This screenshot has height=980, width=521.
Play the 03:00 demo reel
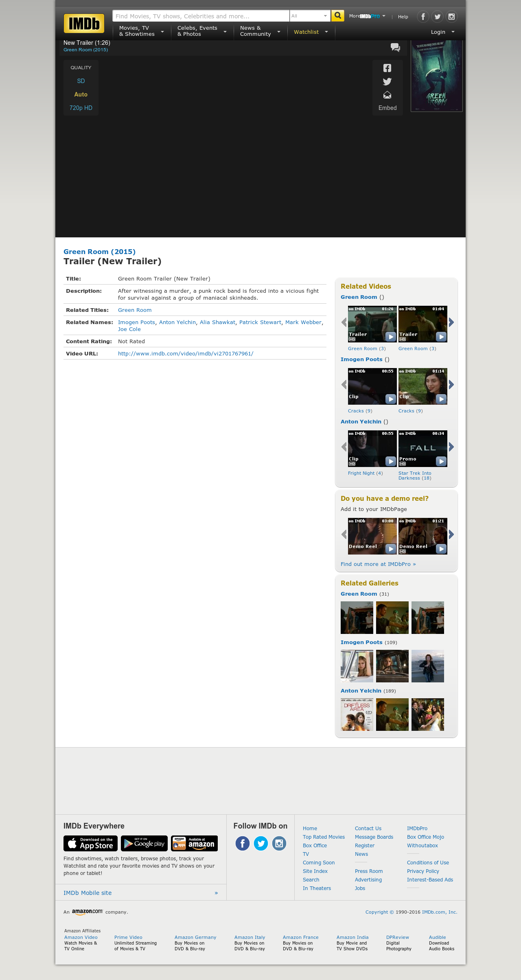tap(372, 536)
